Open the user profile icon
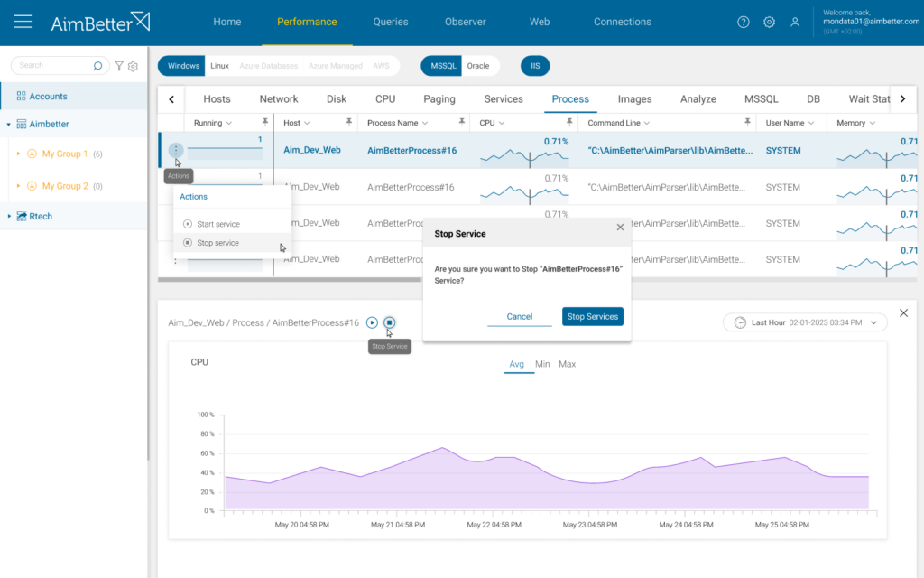The width and height of the screenshot is (924, 578). pyautogui.click(x=795, y=22)
